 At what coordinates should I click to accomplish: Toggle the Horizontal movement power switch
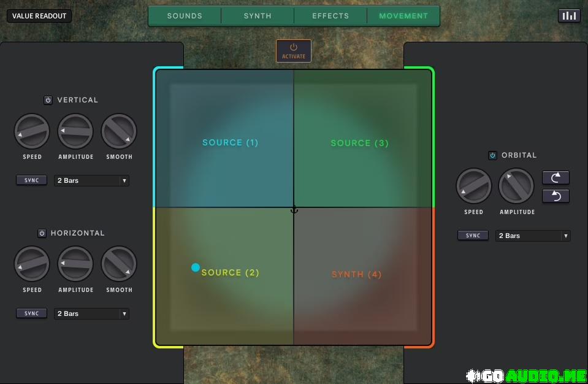click(42, 233)
